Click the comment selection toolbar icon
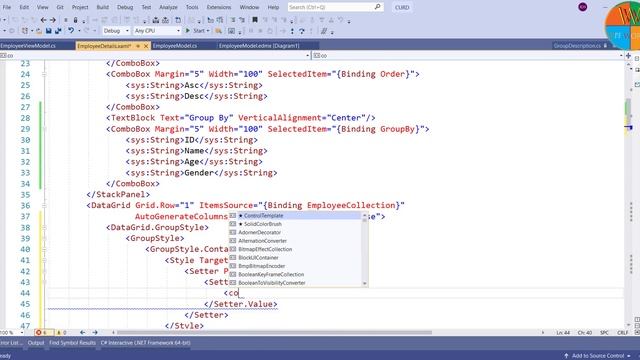The image size is (640, 360). tap(233, 20)
